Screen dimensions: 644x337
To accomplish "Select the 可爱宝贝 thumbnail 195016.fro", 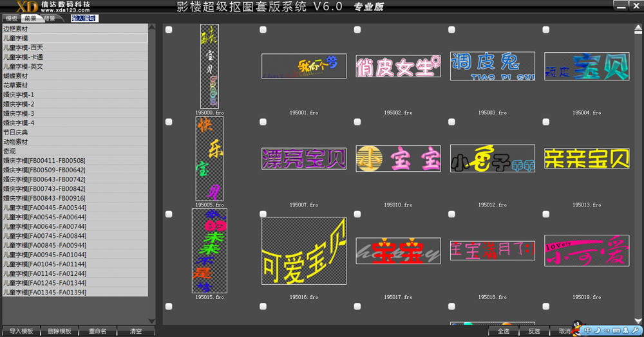I will 304,251.
